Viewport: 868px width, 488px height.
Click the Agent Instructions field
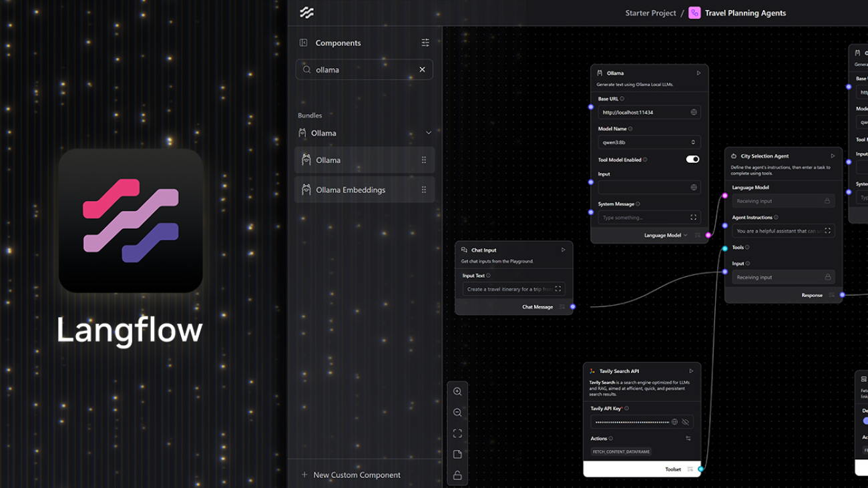[x=783, y=231]
